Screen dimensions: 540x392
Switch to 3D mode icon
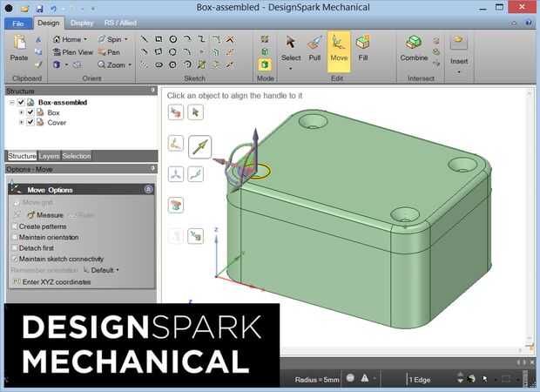coord(265,64)
